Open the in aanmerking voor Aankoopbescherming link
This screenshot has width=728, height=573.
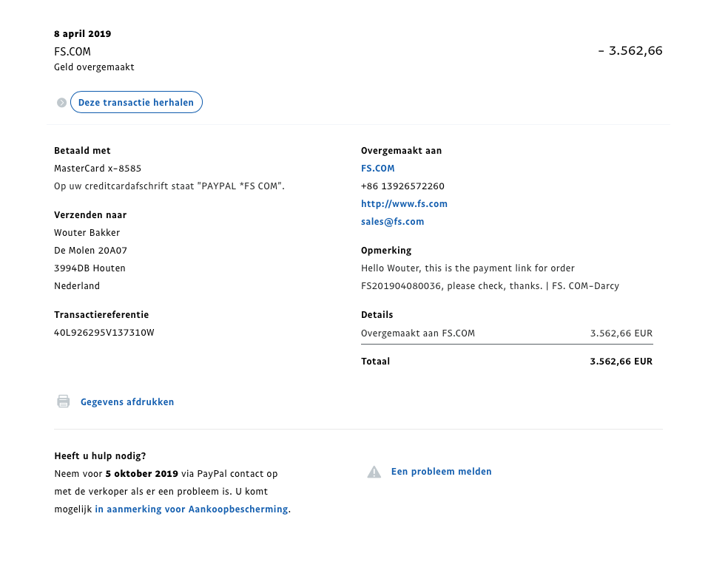click(x=191, y=509)
